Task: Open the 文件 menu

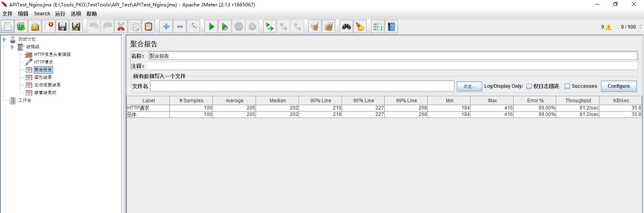Action: [7, 14]
